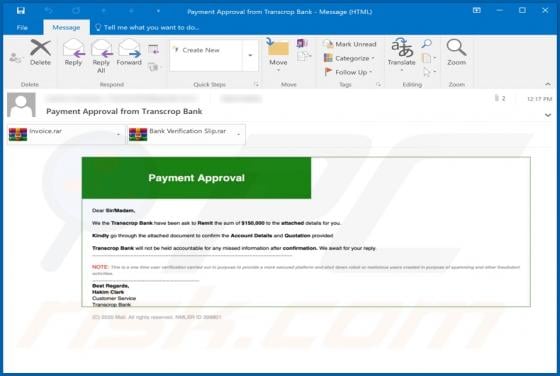Open the File tab
This screenshot has width=560, height=376.
point(22,27)
